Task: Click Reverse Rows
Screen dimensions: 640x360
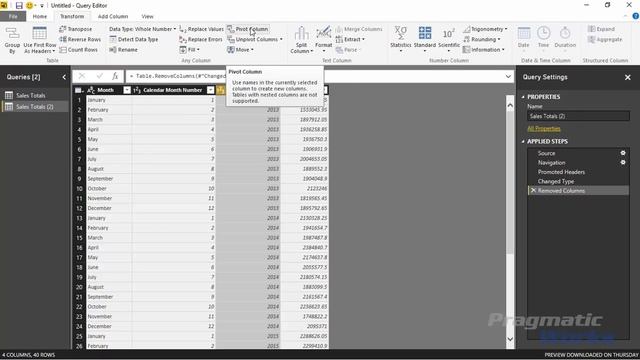Action: [80, 39]
